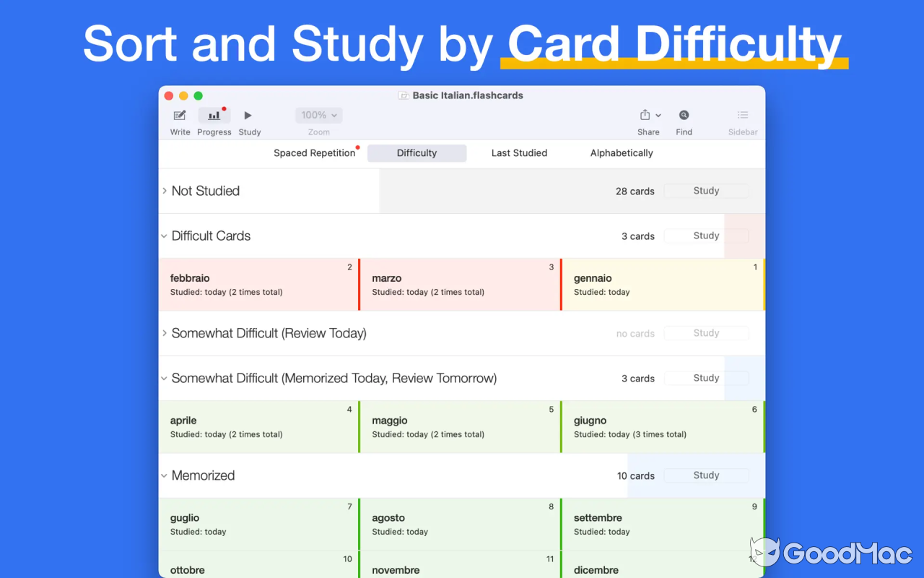
Task: Open the febbraio flashcard
Action: (x=258, y=284)
